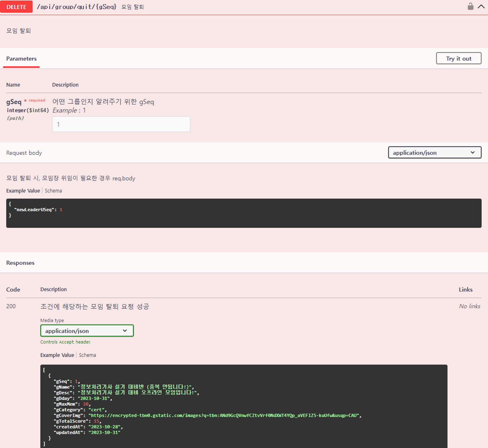Click the (path) label under gSeq

tap(15, 118)
